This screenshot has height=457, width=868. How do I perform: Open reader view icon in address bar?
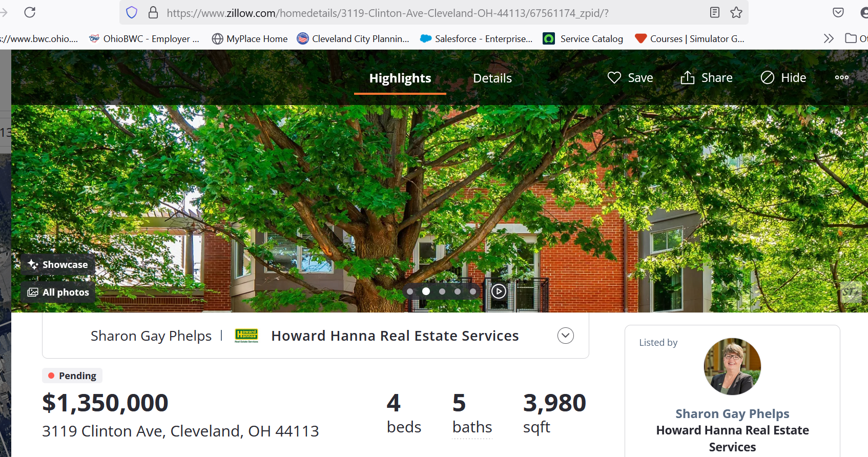[x=715, y=13]
